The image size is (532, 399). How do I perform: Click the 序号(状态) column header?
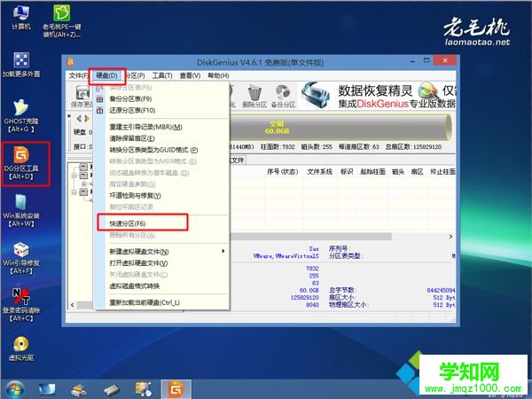(282, 172)
